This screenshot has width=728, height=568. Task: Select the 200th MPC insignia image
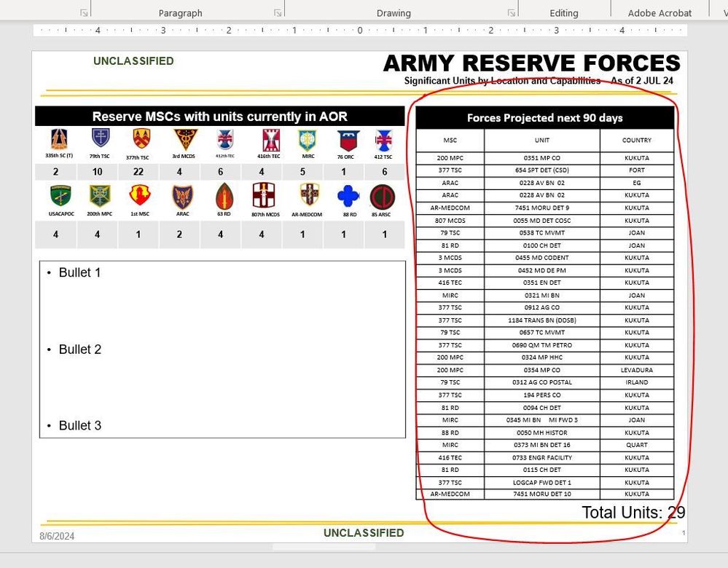[x=99, y=196]
